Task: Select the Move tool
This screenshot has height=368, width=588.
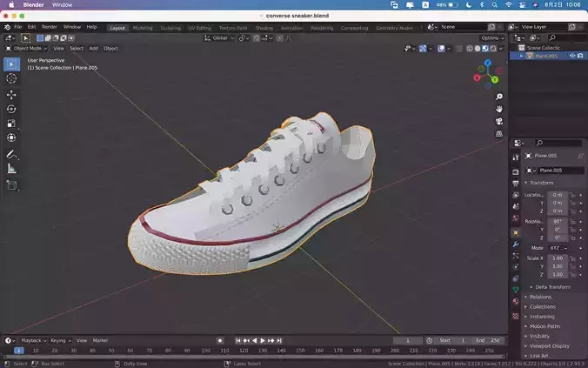Action: [x=11, y=95]
